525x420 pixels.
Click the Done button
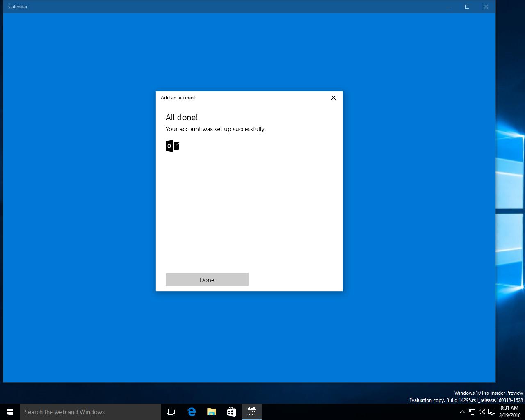tap(207, 280)
